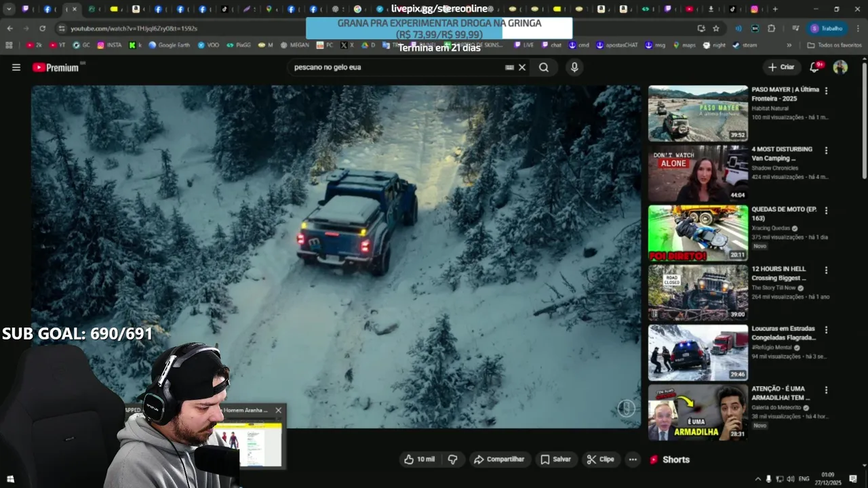Open the tab search dropdown arrow in the tab strip

tap(9, 9)
